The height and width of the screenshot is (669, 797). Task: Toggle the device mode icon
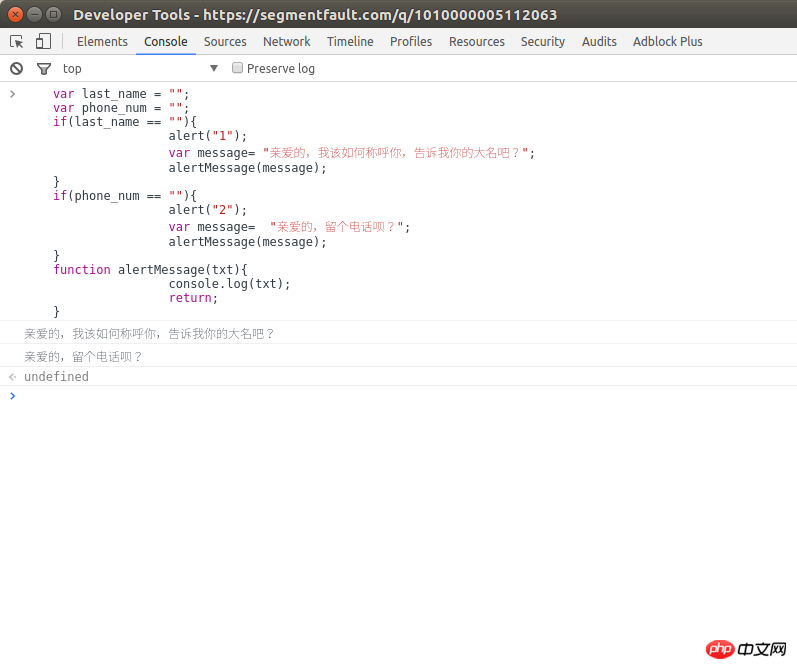(x=43, y=41)
